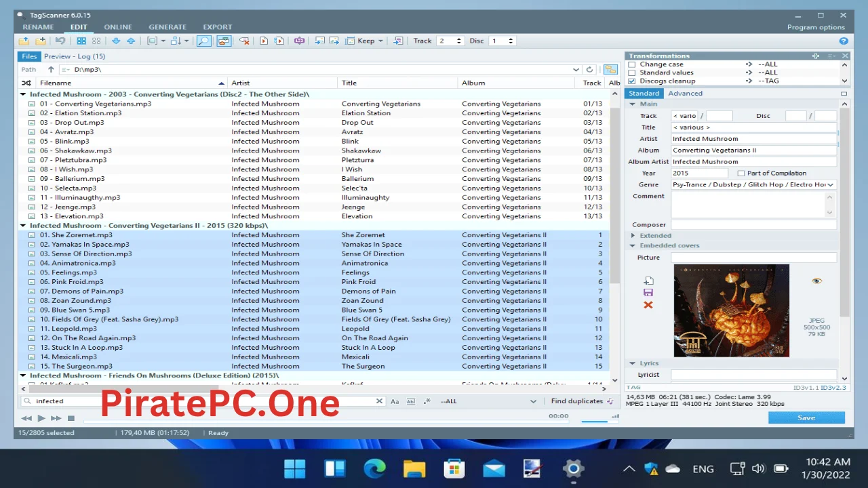Switch to the GENERATE tab

pyautogui.click(x=167, y=27)
